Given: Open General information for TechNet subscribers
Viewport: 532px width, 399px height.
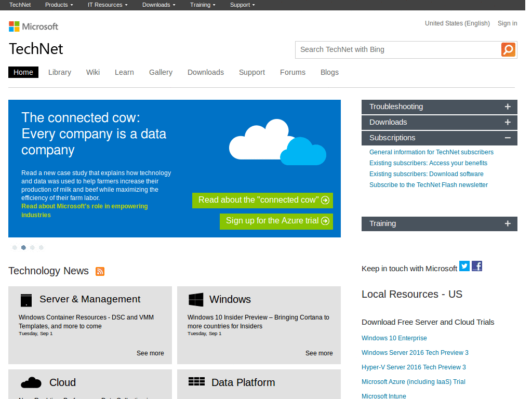Looking at the screenshot, I should click(x=431, y=152).
